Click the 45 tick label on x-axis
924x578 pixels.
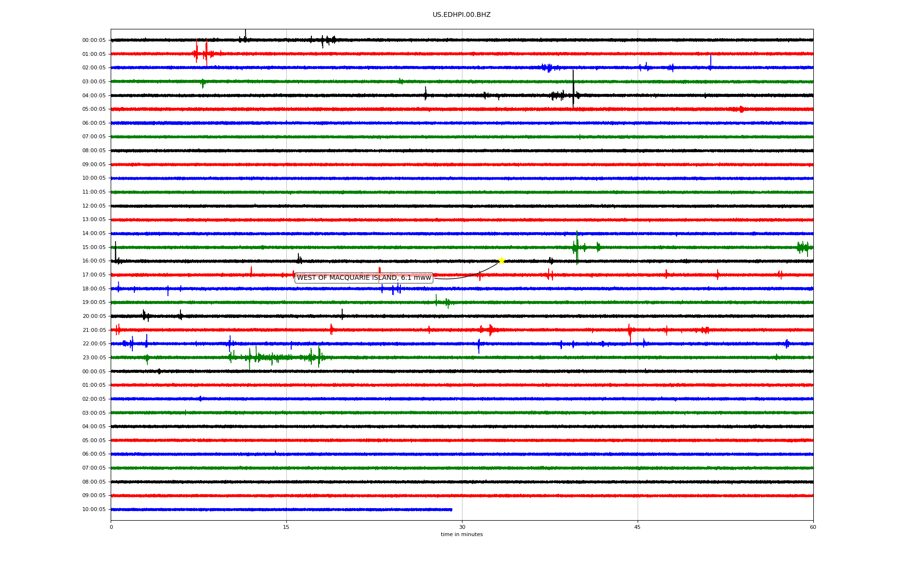pyautogui.click(x=638, y=527)
